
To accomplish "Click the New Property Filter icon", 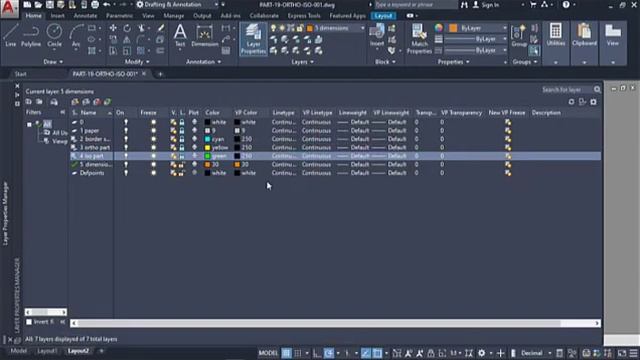I will [29, 102].
